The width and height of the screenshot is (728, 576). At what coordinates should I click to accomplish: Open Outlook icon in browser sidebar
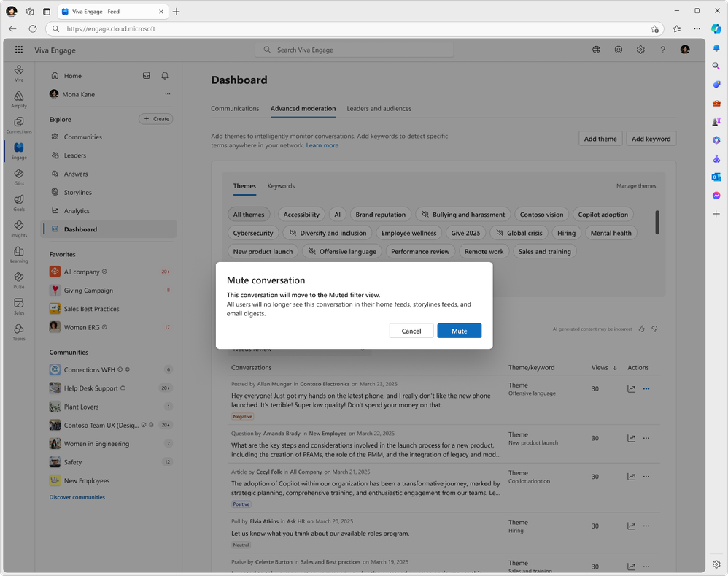point(716,177)
